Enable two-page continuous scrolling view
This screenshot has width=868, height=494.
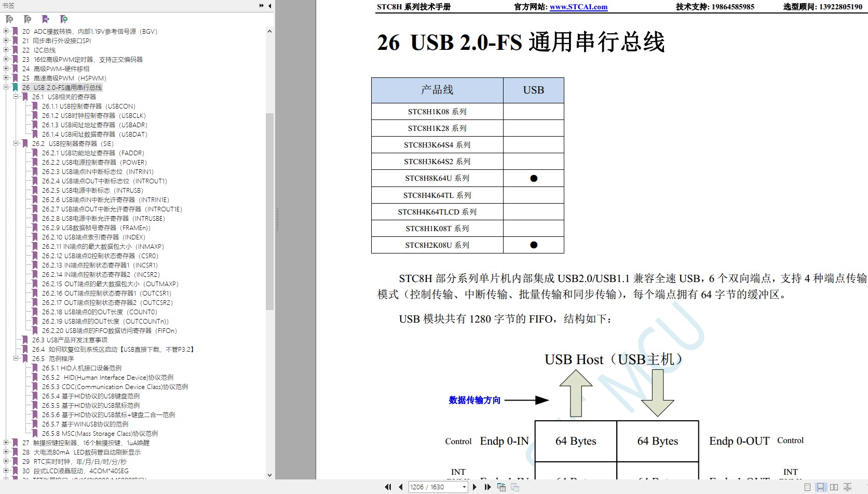click(847, 487)
